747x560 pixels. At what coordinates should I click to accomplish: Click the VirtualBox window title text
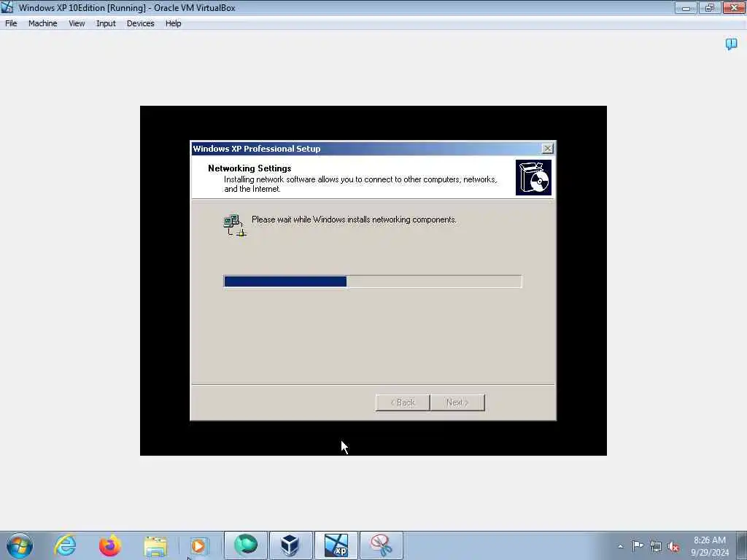(x=127, y=7)
